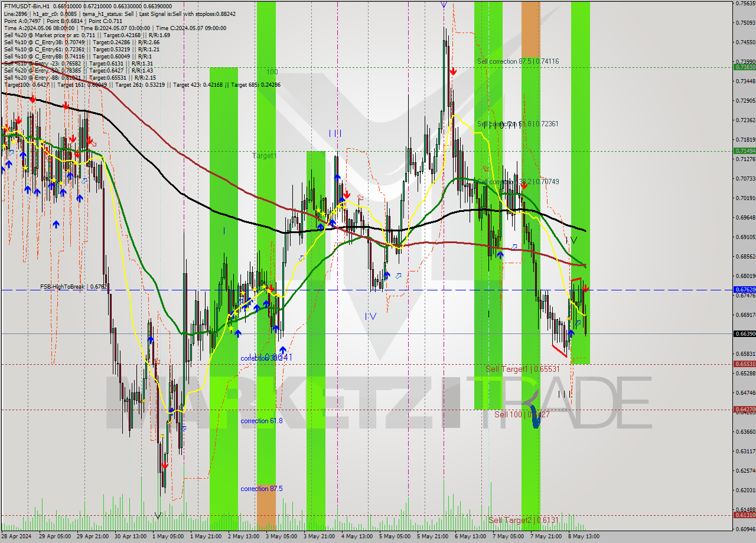Click the black 0.66390 current price tag
Screen dimensions: 756x543
[x=744, y=334]
